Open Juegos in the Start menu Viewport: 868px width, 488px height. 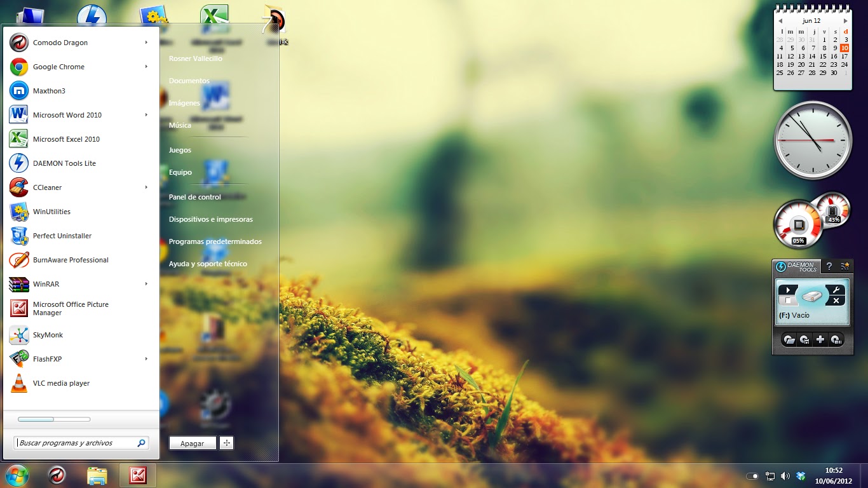pyautogui.click(x=180, y=150)
